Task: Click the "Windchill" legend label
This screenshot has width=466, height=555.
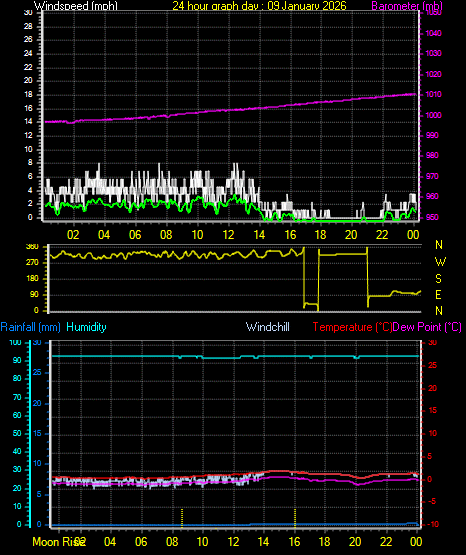Action: [x=267, y=327]
